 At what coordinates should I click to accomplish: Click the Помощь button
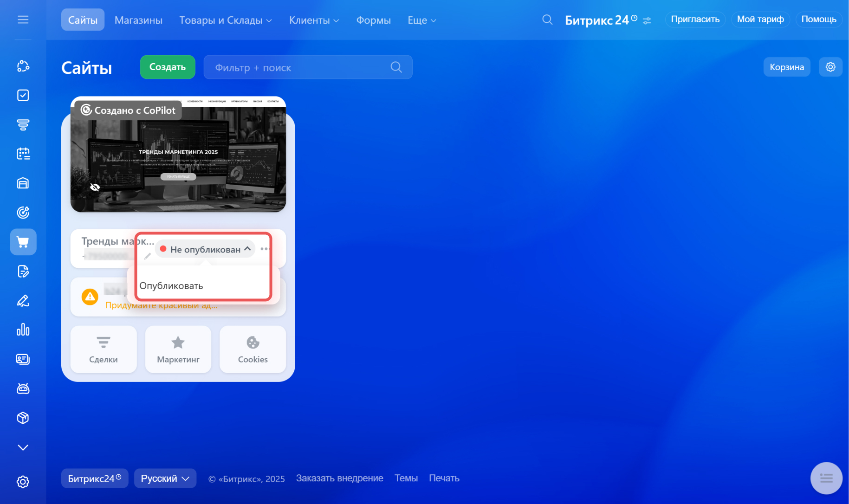(819, 19)
